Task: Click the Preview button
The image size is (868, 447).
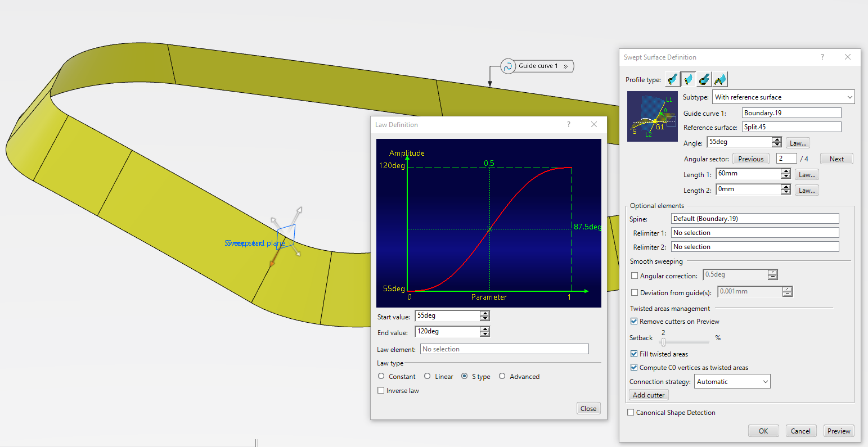Action: [839, 431]
